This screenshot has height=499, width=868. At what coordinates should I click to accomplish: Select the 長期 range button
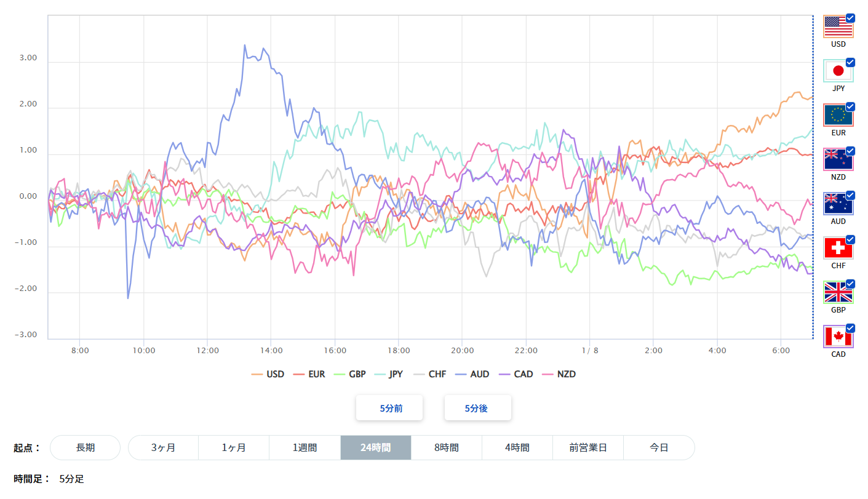[x=86, y=447]
